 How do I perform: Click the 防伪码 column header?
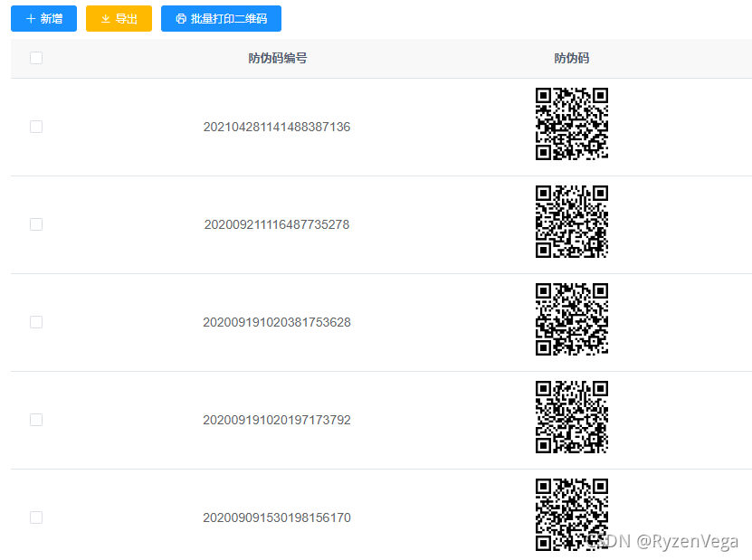coord(572,58)
